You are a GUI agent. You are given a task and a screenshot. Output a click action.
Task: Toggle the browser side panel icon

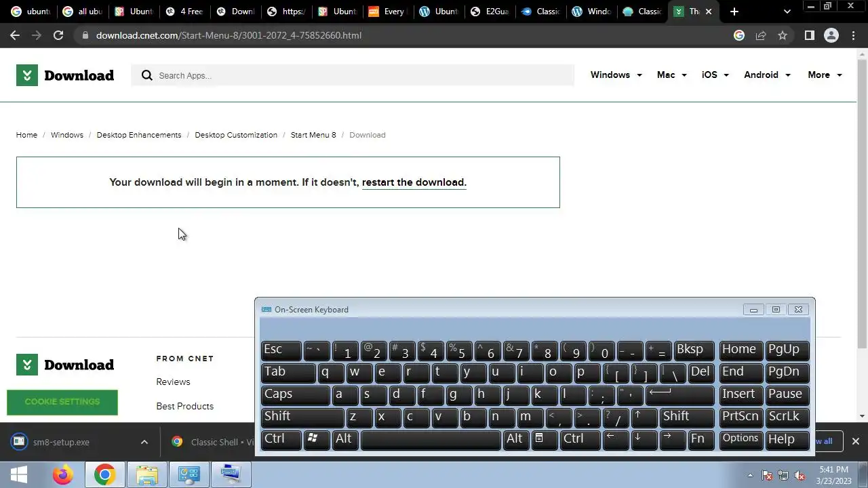pos(809,35)
